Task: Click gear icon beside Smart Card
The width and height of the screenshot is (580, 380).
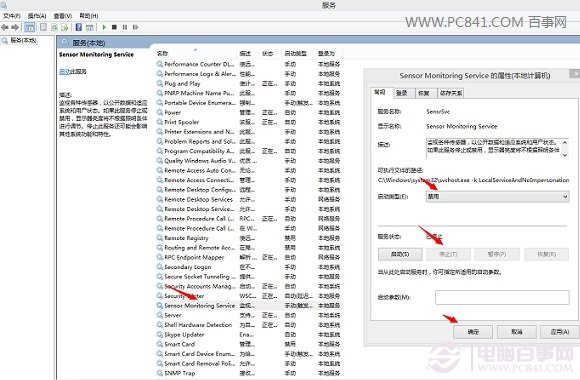Action: [159, 344]
